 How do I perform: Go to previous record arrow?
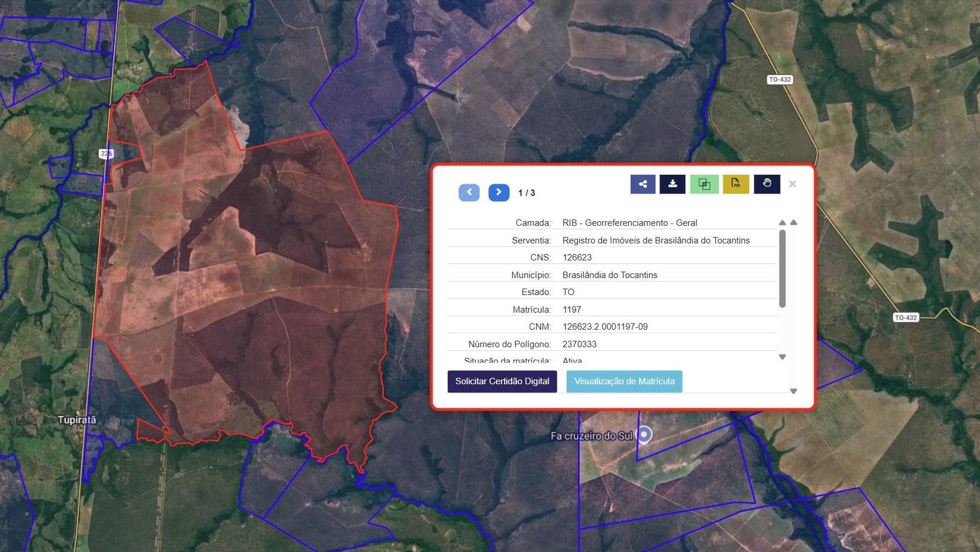(x=469, y=192)
